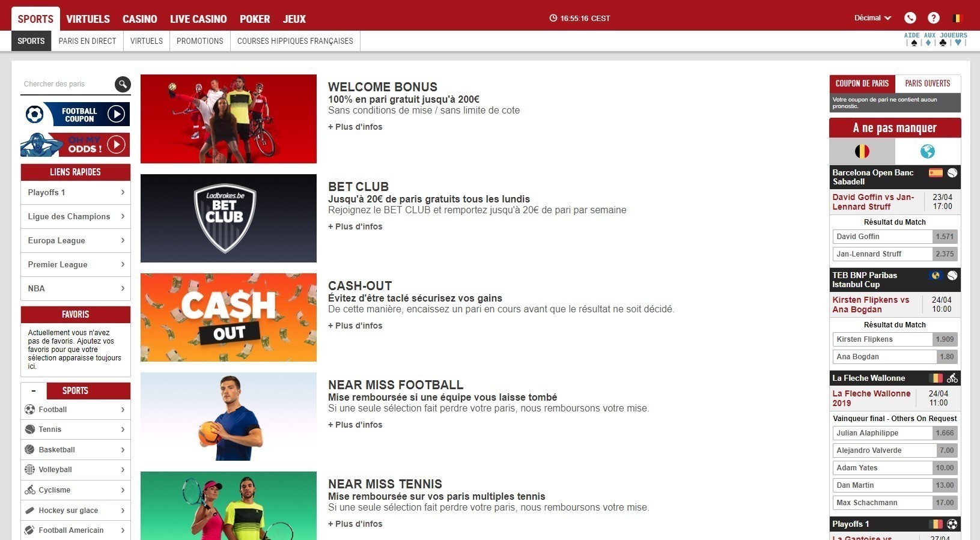Image resolution: width=980 pixels, height=540 pixels.
Task: Click tennis ball icon beside Istanbul Cup
Action: click(952, 276)
